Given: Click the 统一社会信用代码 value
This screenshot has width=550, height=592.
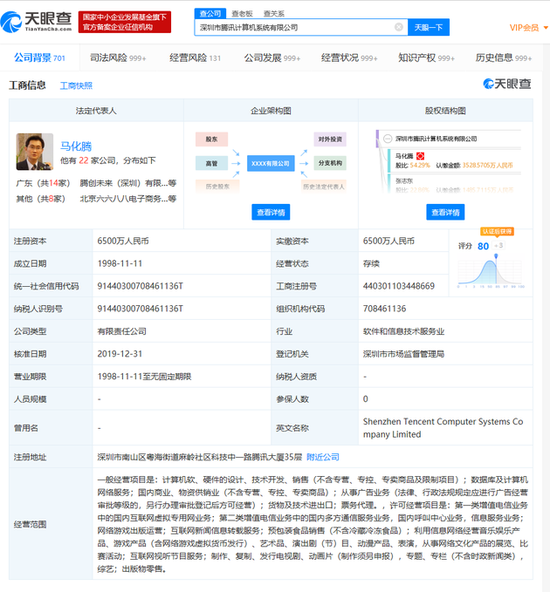Looking at the screenshot, I should coord(140,286).
